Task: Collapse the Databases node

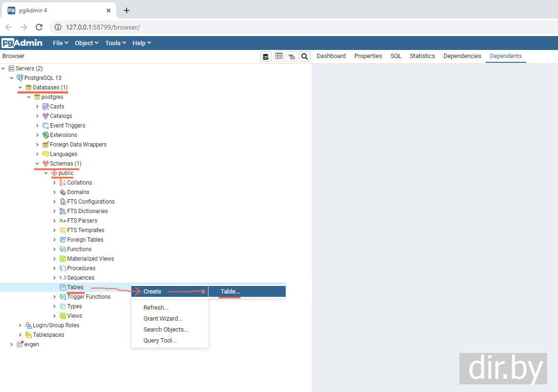Action: click(20, 88)
